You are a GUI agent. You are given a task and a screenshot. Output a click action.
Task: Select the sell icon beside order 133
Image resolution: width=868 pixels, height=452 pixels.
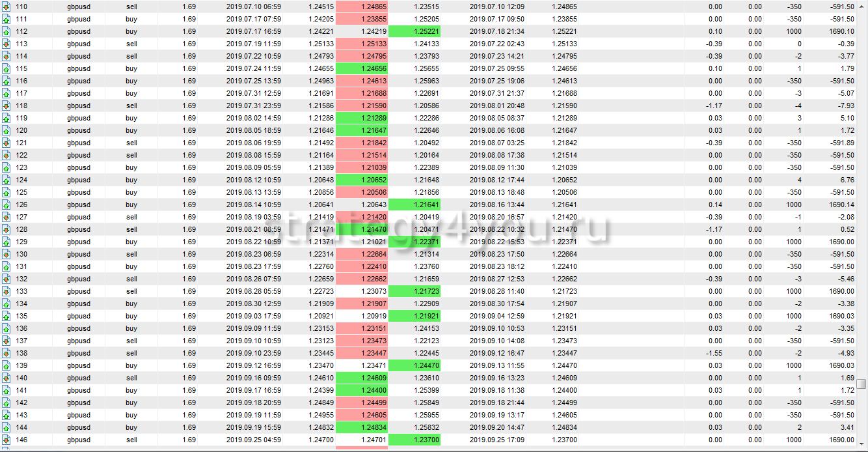(6, 291)
